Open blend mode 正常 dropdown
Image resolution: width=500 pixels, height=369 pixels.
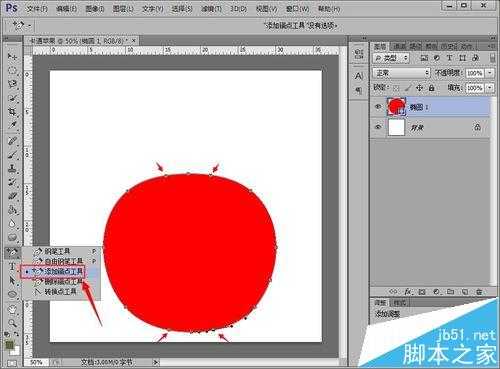(402, 73)
